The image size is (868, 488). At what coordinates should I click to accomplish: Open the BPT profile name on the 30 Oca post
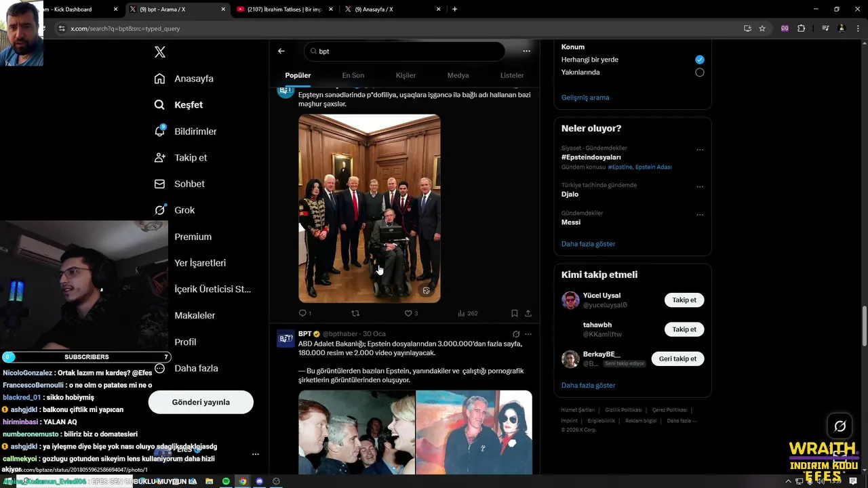point(304,333)
